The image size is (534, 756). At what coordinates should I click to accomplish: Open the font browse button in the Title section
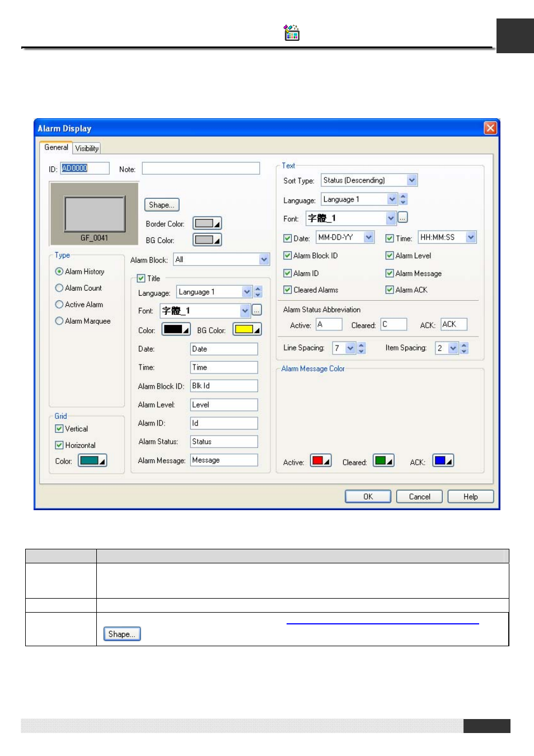(x=257, y=310)
